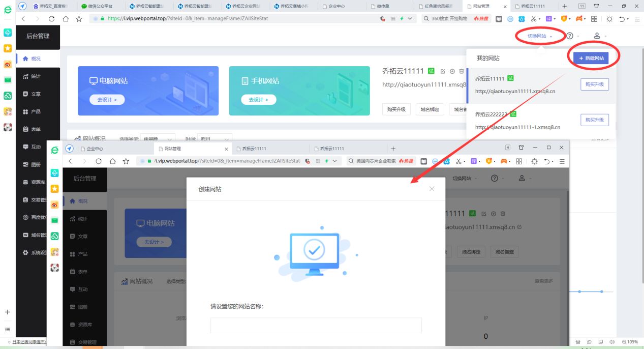644x349 pixels.
Task: Open the 选择类型 type dropdown in 网站概况
Action: tap(158, 138)
